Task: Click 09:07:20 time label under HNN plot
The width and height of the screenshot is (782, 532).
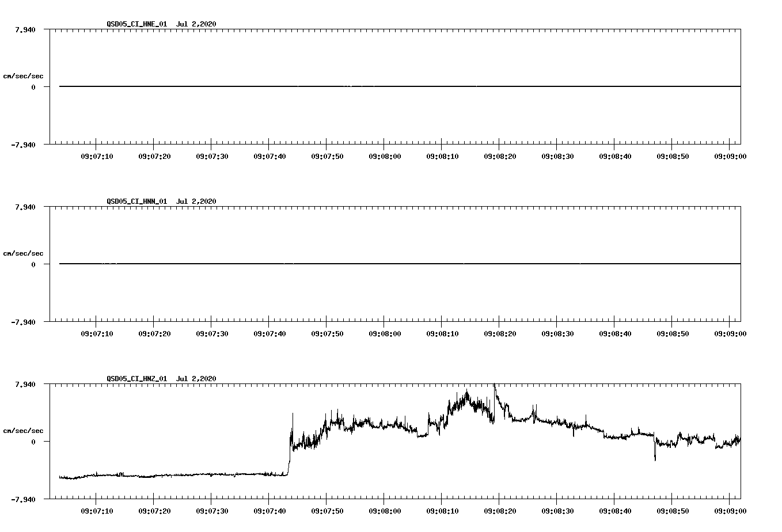Action: tap(154, 333)
